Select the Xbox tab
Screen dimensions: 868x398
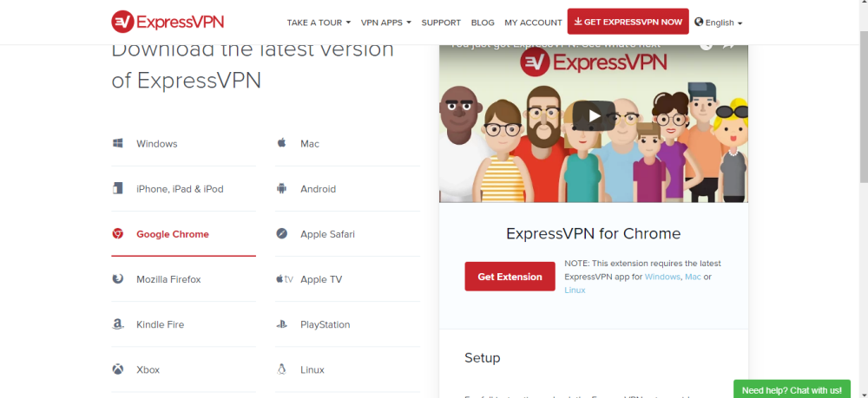183,369
